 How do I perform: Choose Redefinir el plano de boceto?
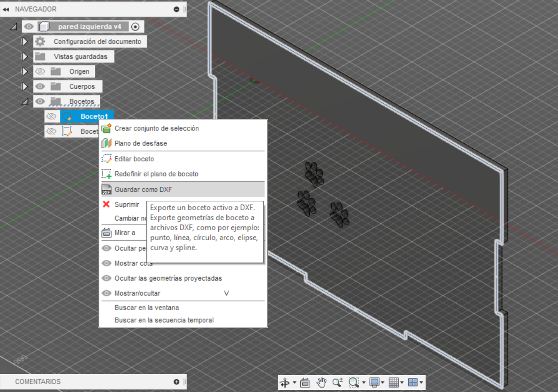click(x=183, y=174)
